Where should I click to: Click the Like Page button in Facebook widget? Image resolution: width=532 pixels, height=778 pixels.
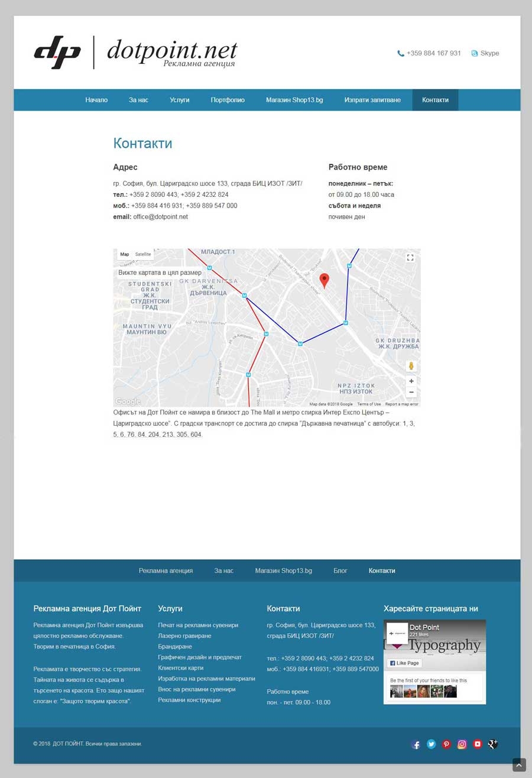click(x=404, y=663)
